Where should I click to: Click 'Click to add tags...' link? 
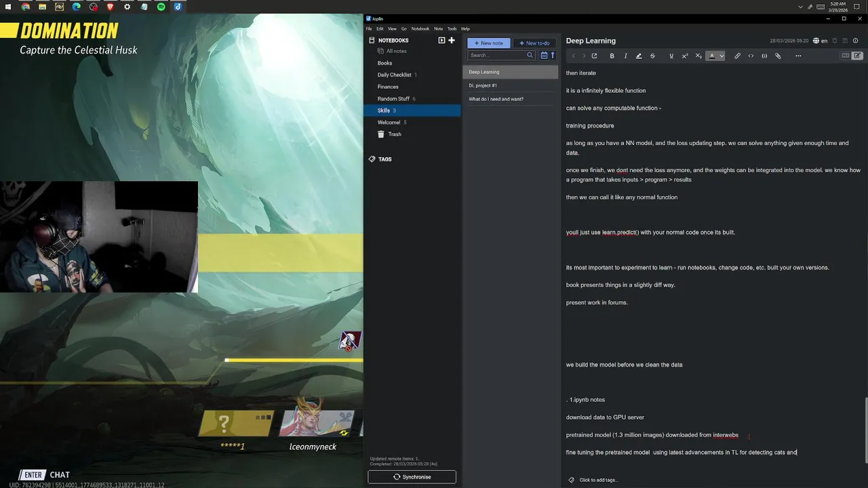coord(598,480)
